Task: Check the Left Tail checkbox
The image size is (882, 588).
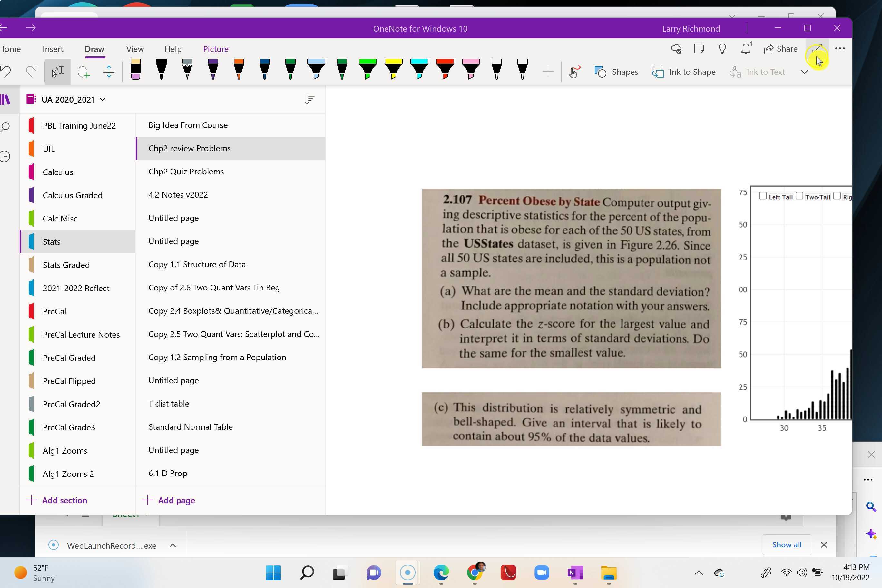Action: pyautogui.click(x=763, y=196)
